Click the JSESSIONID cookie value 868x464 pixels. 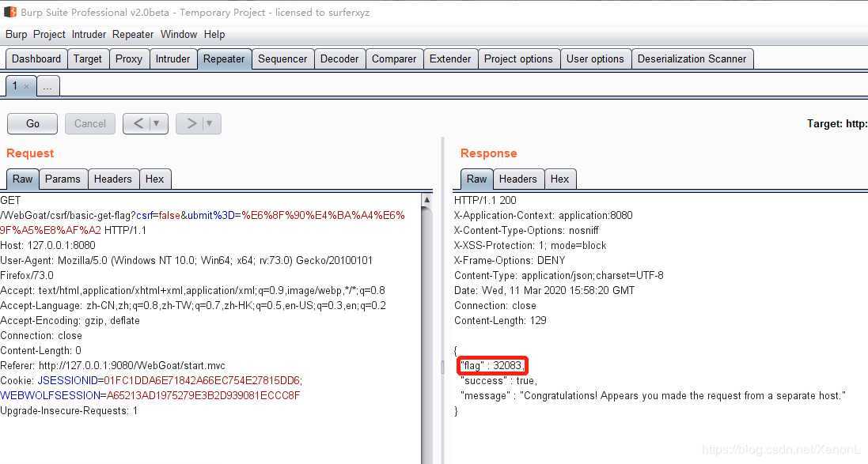click(x=203, y=380)
